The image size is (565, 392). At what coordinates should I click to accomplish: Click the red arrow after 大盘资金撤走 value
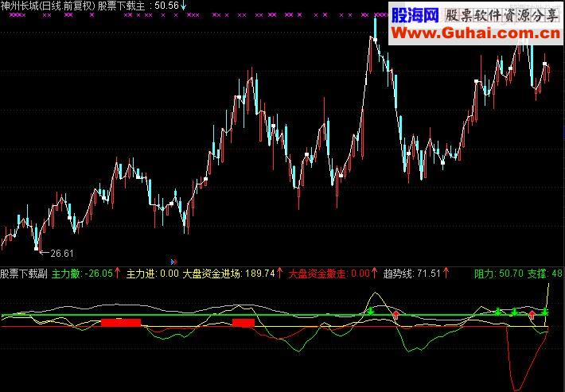[374, 274]
